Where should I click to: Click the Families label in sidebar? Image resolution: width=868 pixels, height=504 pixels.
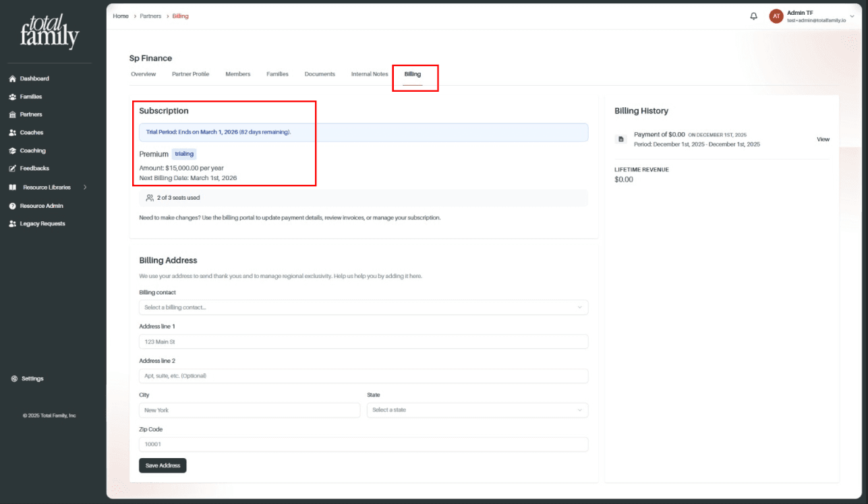[31, 97]
